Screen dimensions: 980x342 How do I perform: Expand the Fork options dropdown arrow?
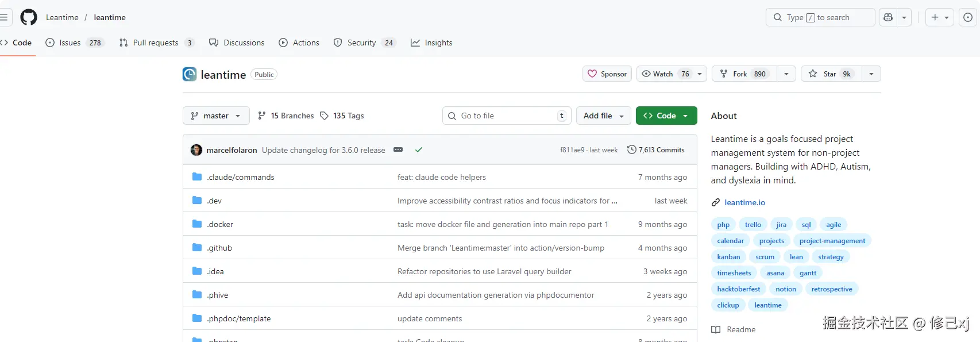coord(786,74)
